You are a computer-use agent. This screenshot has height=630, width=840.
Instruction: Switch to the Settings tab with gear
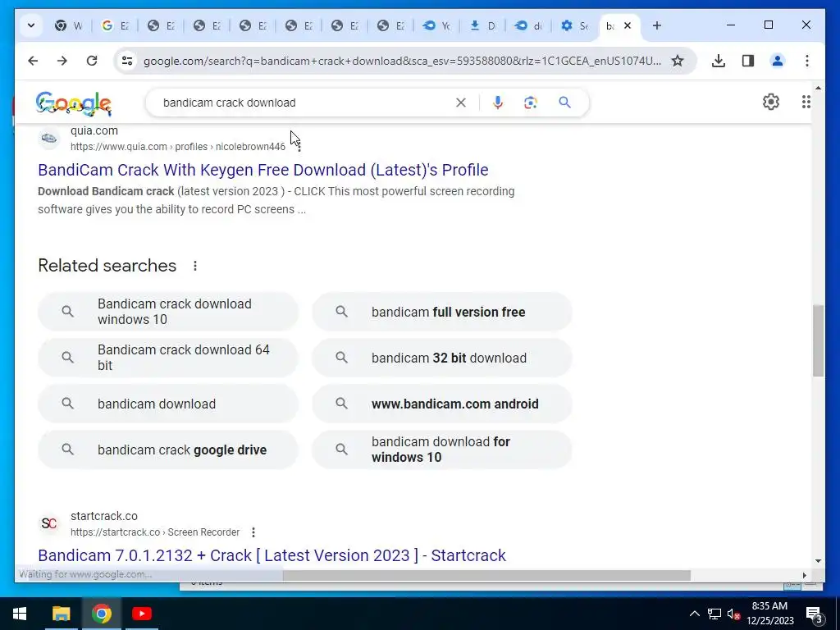tap(575, 25)
